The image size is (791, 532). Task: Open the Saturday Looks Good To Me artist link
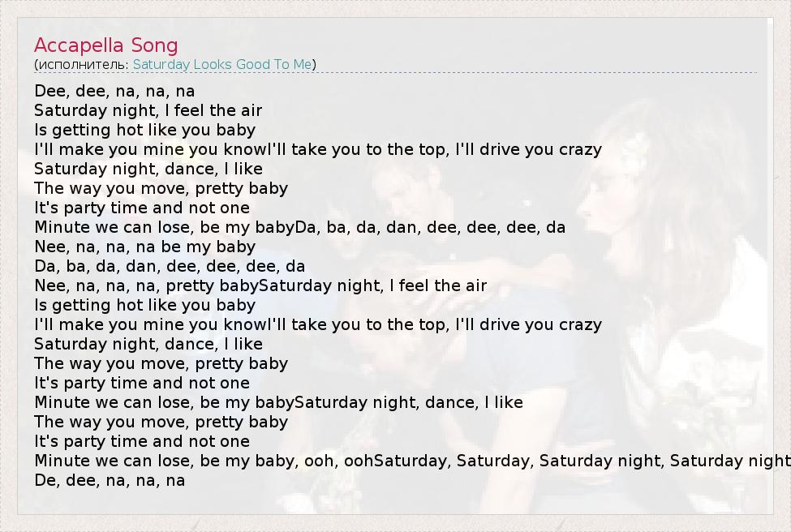pos(222,64)
